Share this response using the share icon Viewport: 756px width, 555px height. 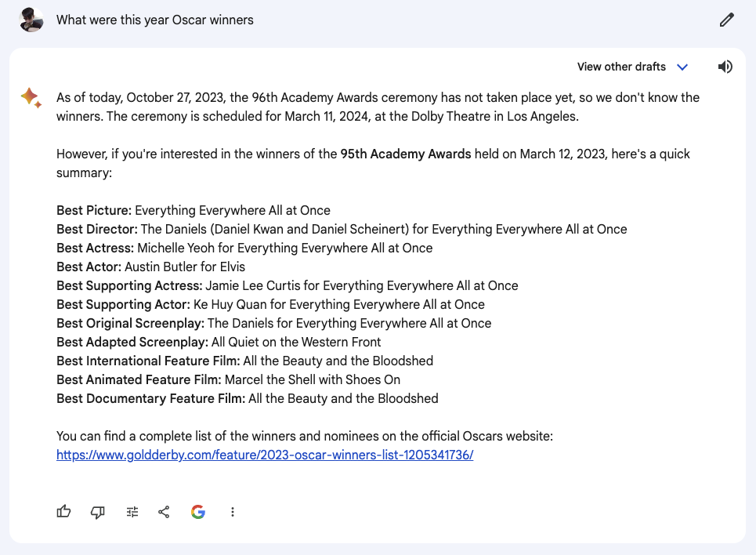click(164, 512)
